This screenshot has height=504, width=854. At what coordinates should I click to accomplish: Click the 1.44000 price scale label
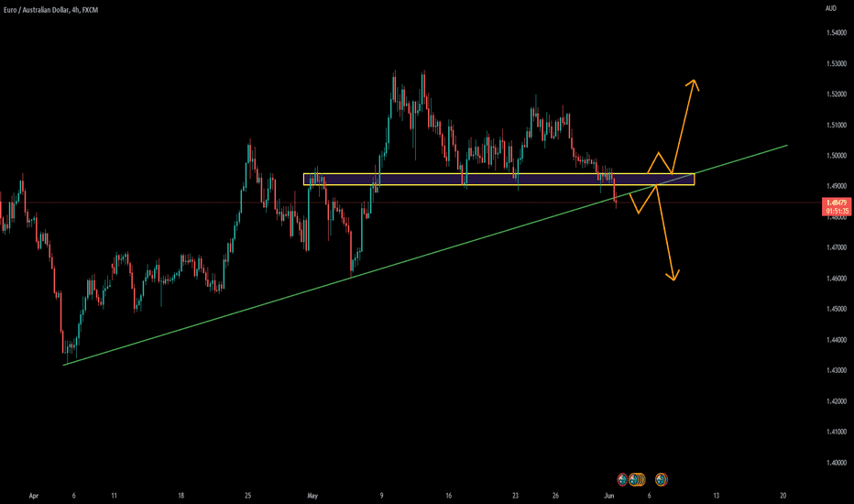[836, 340]
